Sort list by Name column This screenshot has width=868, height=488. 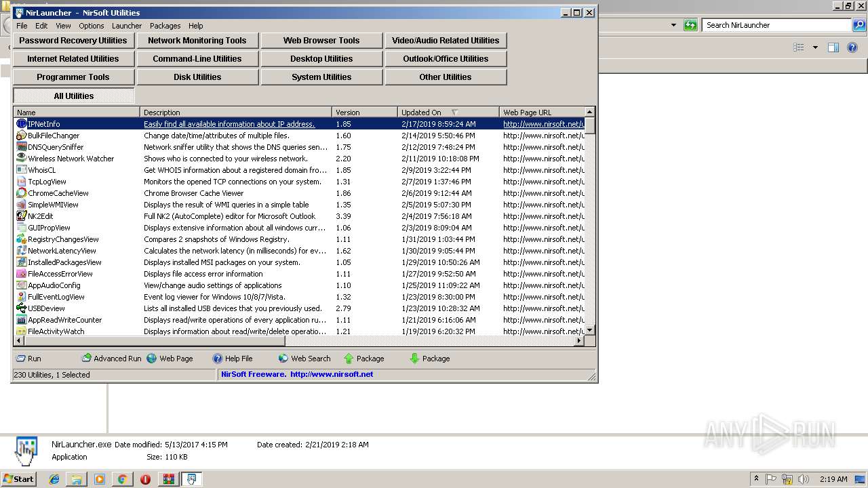tap(77, 113)
